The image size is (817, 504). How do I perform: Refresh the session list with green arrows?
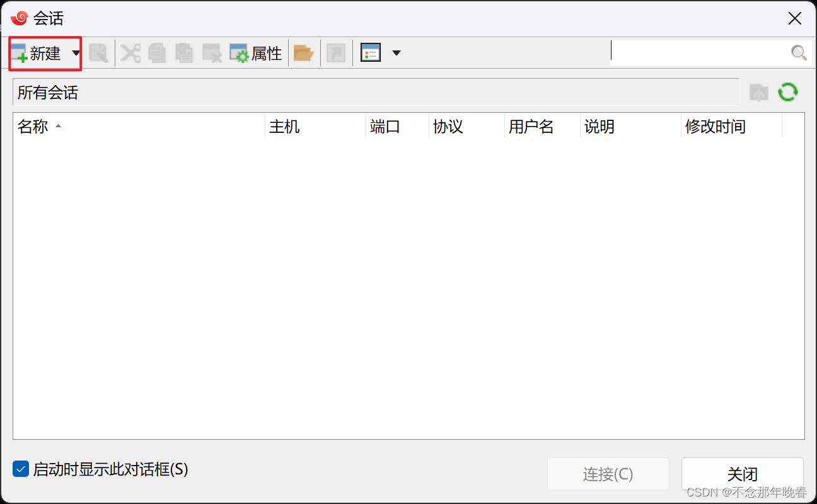788,93
